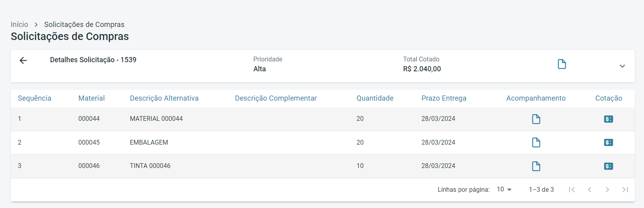Image resolution: width=644 pixels, height=208 pixels.
Task: Open the document icon in the request header
Action: pos(562,64)
